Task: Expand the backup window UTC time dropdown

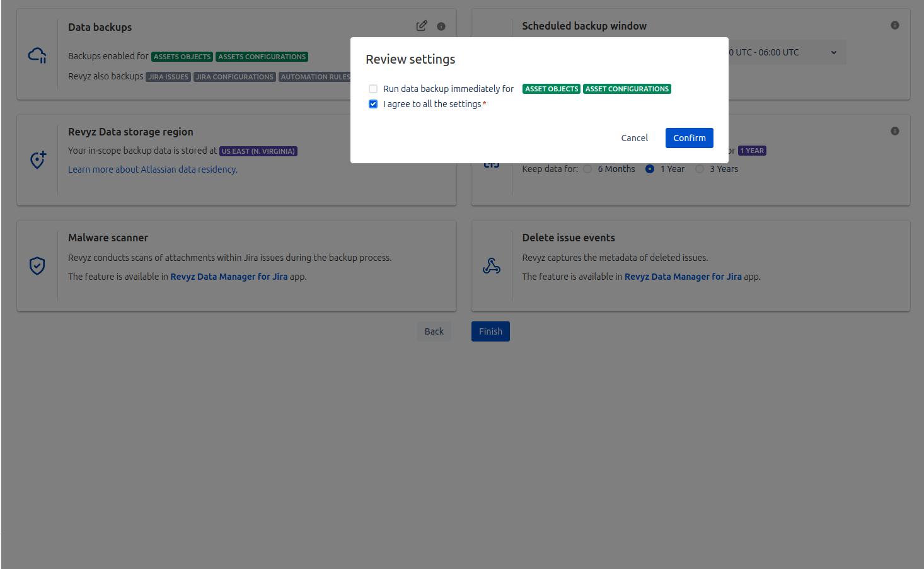Action: [x=833, y=52]
